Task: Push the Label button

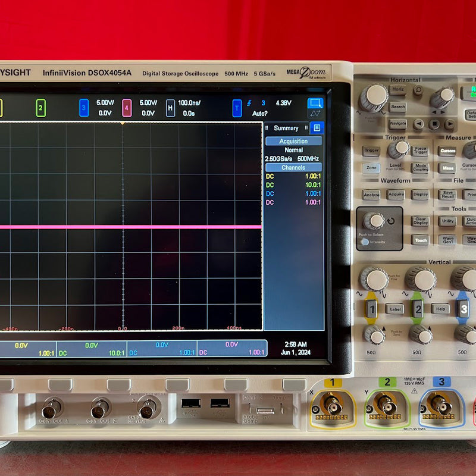Action: click(394, 309)
